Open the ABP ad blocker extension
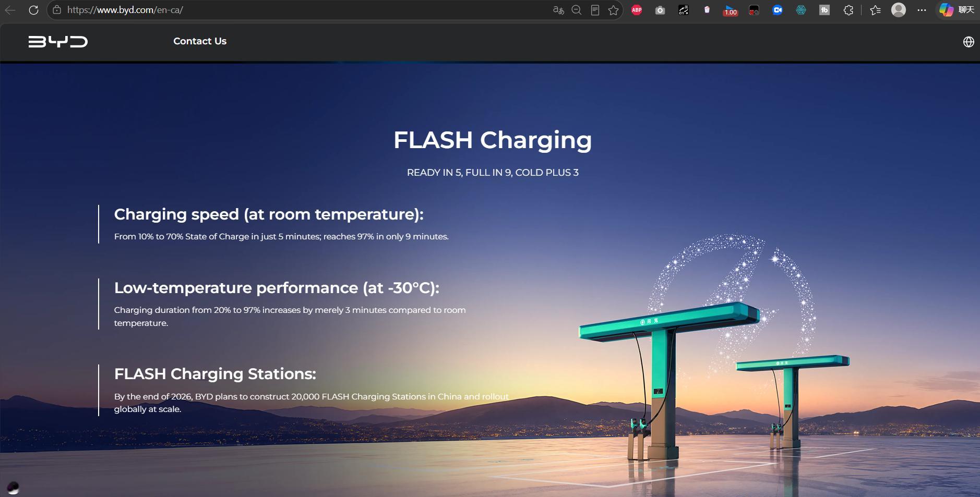This screenshot has width=980, height=497. [637, 10]
